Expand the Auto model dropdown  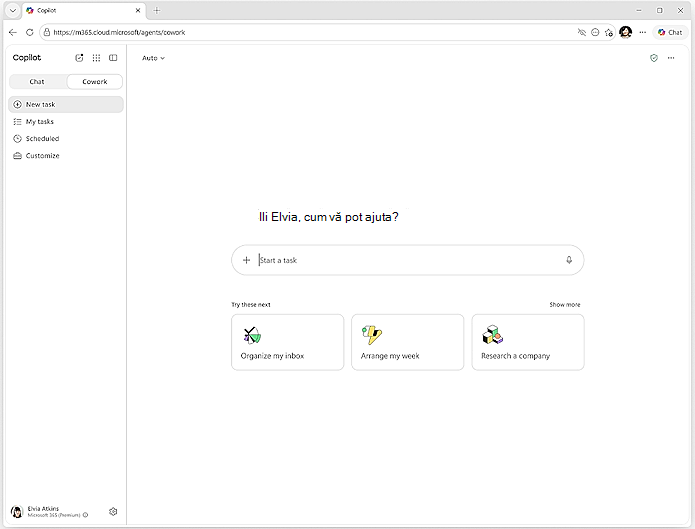tap(153, 58)
